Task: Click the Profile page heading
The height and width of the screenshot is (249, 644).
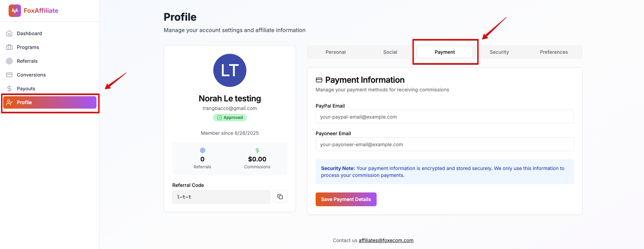Action: coord(180,17)
